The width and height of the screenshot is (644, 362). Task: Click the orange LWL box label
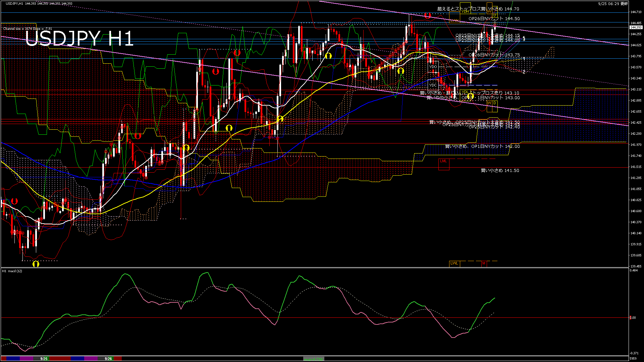(x=454, y=263)
